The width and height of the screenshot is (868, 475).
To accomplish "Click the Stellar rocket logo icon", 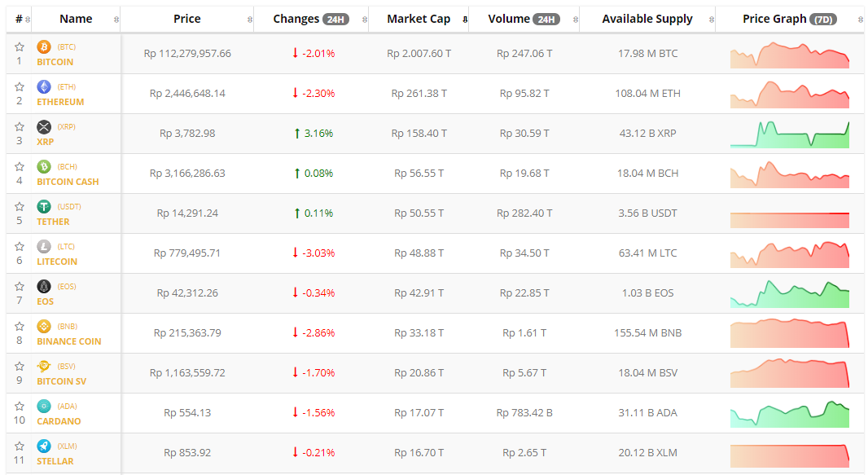I will pyautogui.click(x=44, y=446).
